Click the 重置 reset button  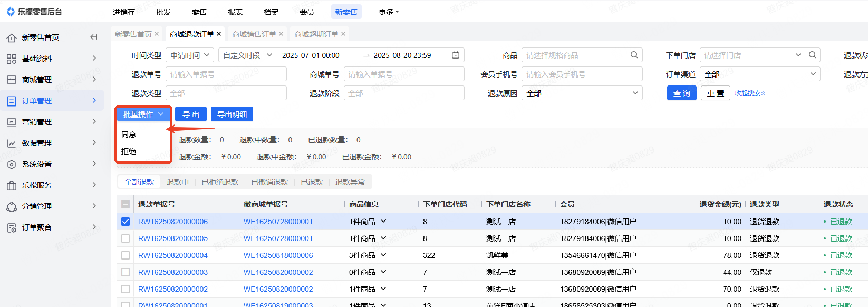[716, 93]
